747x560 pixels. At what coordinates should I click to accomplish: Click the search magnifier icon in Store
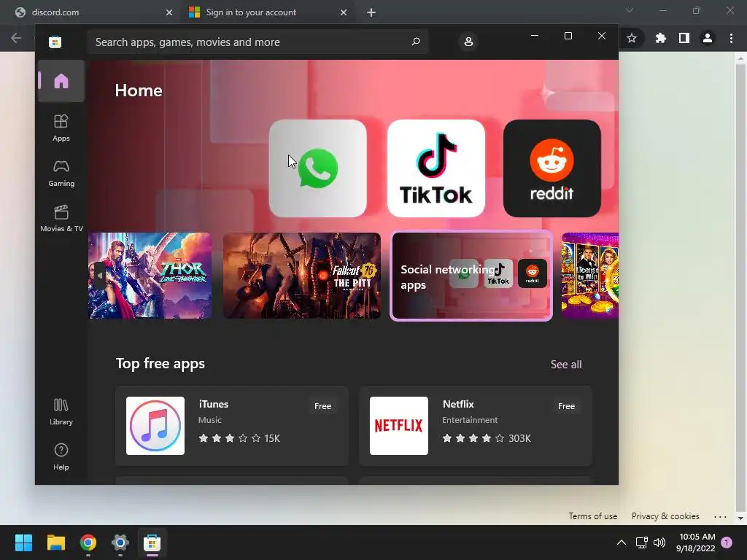tap(415, 42)
